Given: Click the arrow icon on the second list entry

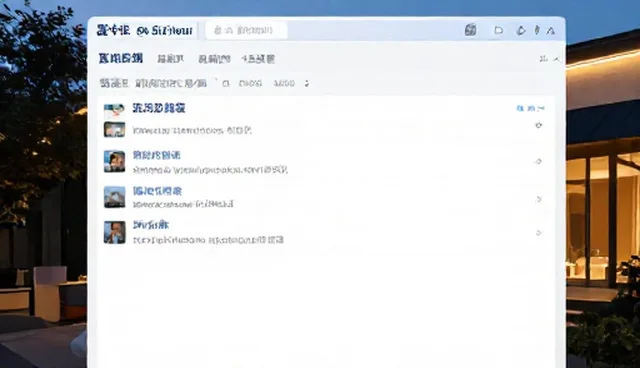Looking at the screenshot, I should (x=539, y=162).
